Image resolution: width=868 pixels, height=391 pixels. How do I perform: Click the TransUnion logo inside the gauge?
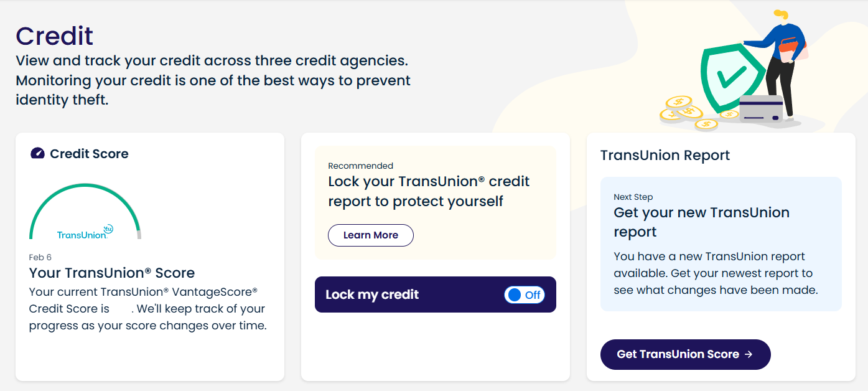[x=82, y=235]
